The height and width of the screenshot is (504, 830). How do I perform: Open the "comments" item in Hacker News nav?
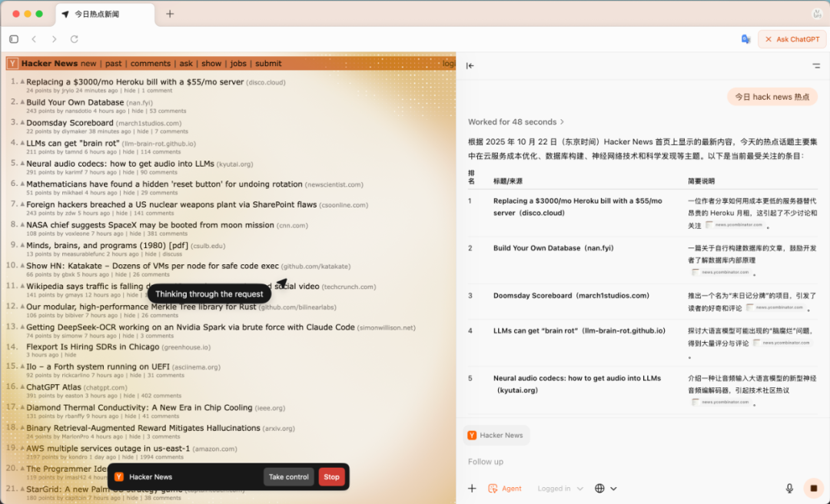point(150,64)
